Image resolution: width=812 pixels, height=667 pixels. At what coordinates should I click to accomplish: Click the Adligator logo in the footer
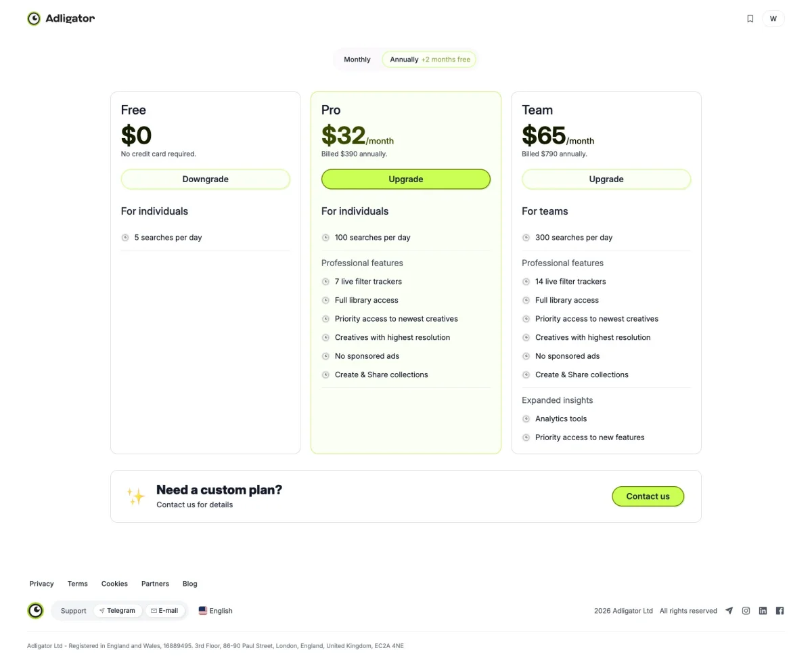(35, 610)
